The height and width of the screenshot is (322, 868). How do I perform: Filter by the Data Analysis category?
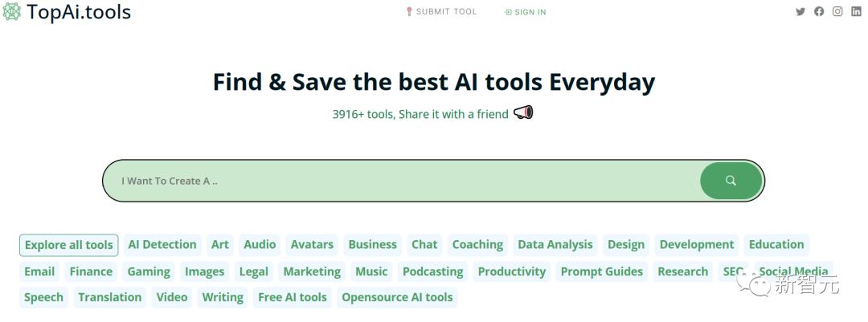click(555, 245)
